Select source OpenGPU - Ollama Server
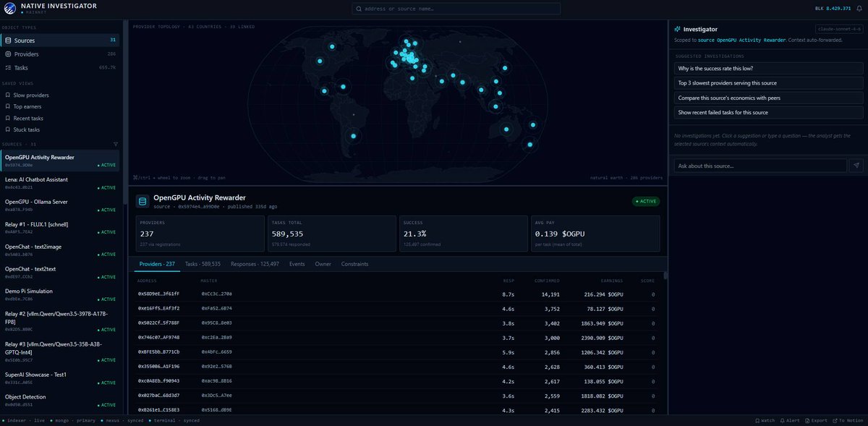Image resolution: width=868 pixels, height=426 pixels. click(x=61, y=205)
